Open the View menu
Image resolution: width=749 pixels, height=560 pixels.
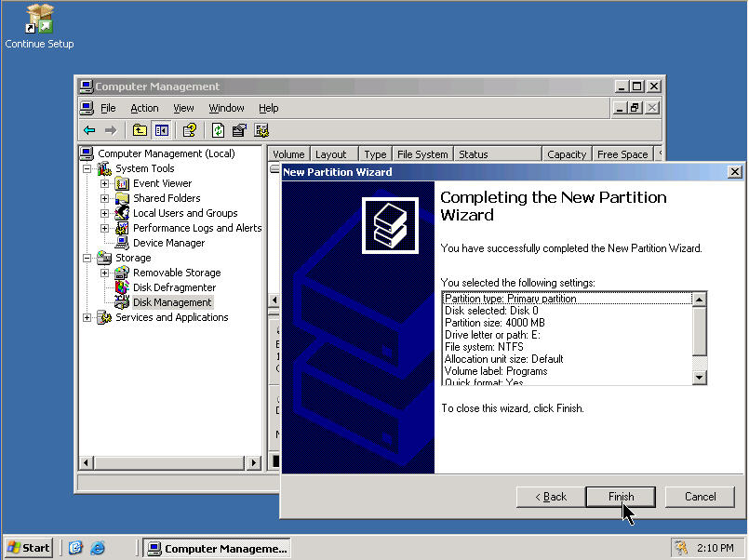pos(183,108)
